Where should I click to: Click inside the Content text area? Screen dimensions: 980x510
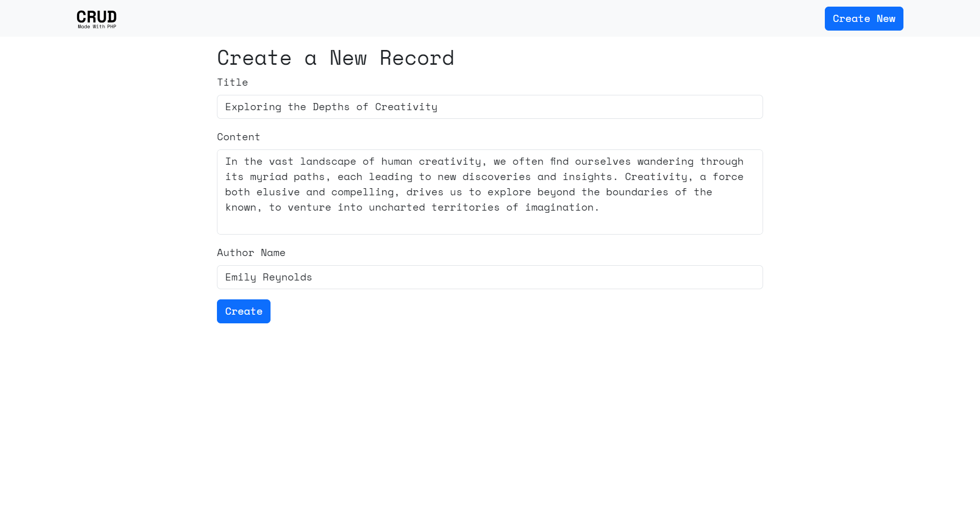[489, 222]
